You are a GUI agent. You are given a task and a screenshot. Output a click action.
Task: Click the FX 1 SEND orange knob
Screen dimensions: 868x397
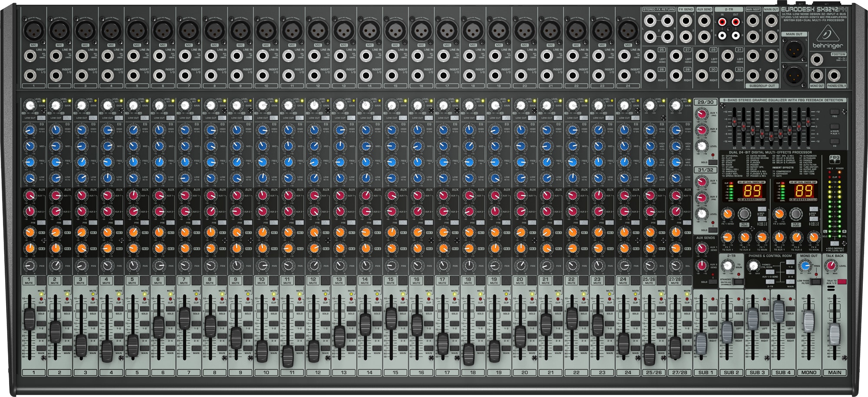(x=727, y=214)
